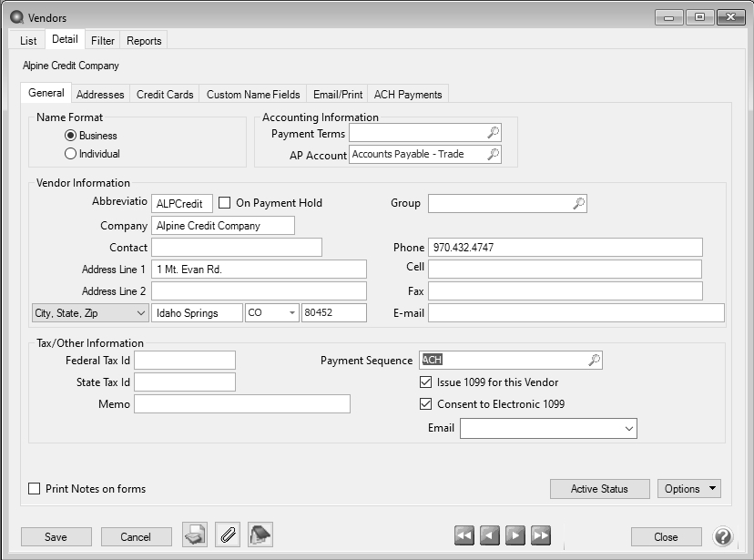Open help with the question mark icon
Screen dimensions: 754x560
pyautogui.click(x=723, y=536)
